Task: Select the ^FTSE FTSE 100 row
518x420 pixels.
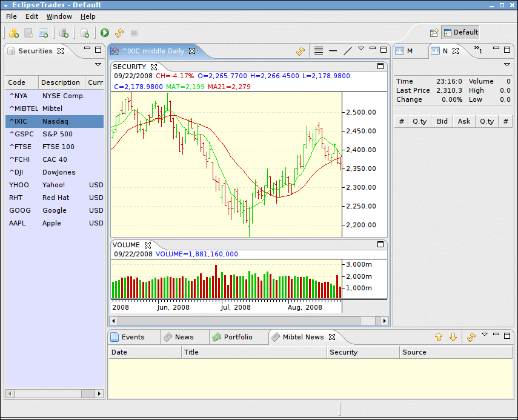Action: [x=55, y=147]
